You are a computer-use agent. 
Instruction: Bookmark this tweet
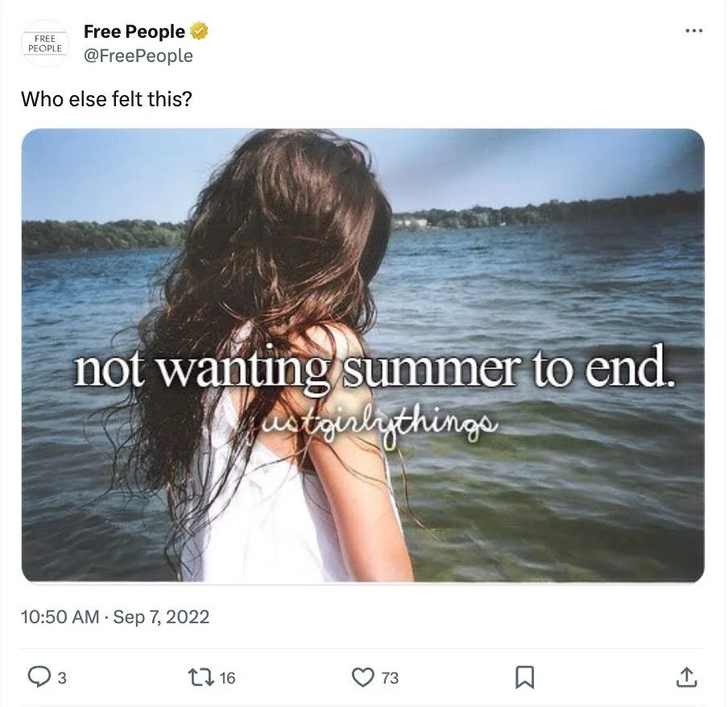(x=524, y=677)
